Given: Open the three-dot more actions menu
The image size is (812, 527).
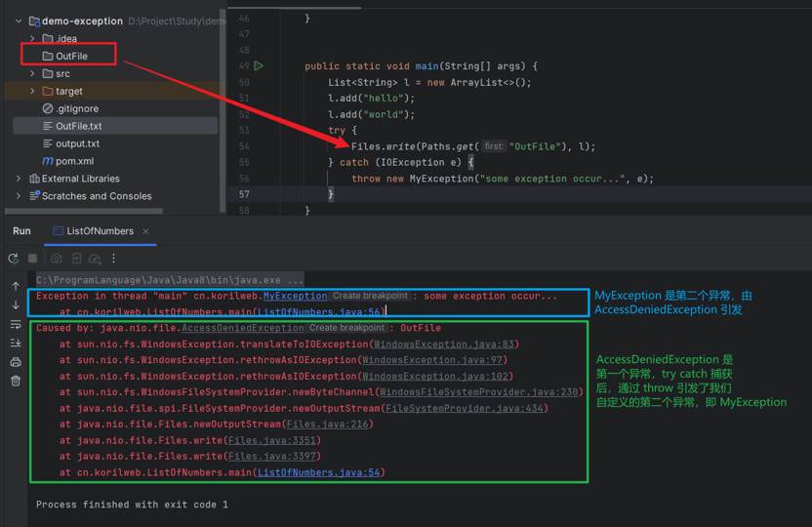Looking at the screenshot, I should click(113, 259).
